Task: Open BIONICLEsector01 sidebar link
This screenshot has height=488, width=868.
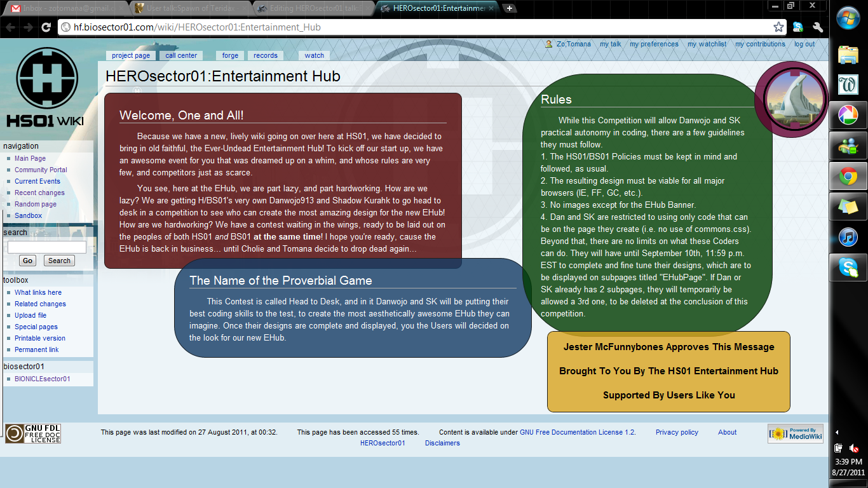Action: coord(43,379)
